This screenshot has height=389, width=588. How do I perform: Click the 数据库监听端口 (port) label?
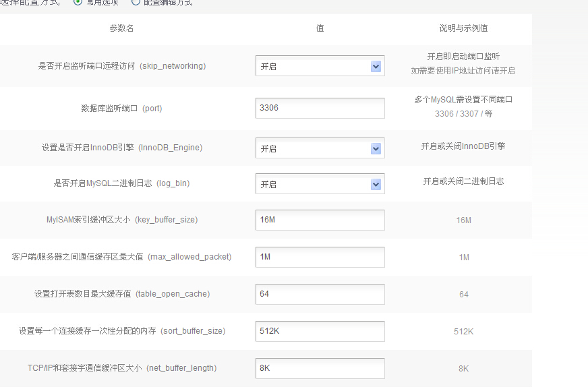click(121, 108)
